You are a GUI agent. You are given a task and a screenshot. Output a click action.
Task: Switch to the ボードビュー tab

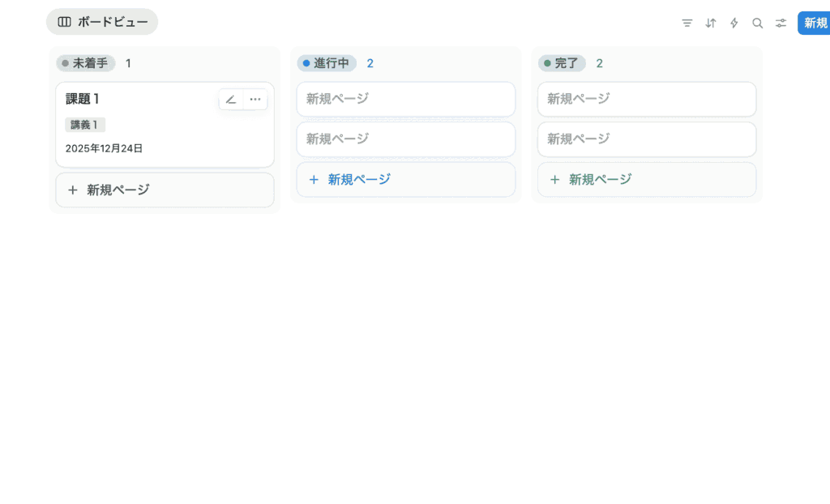(102, 22)
